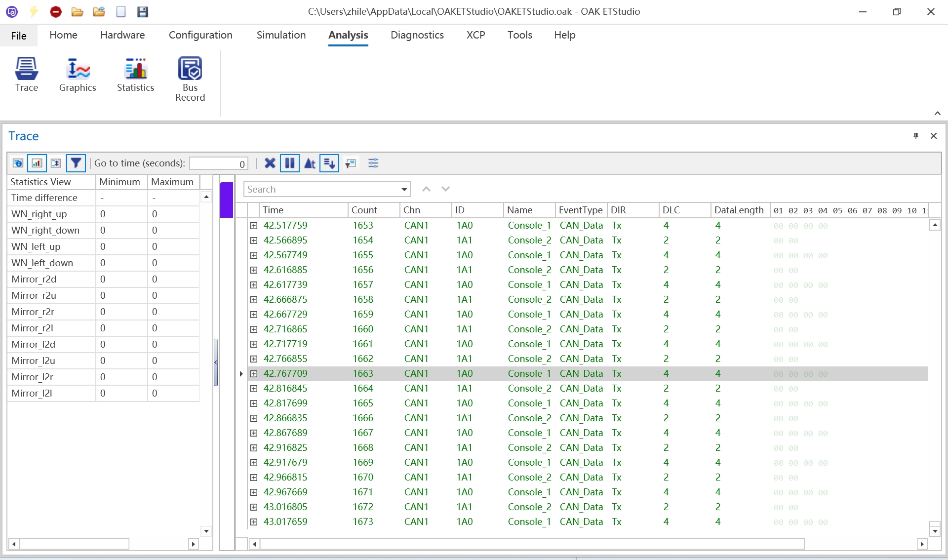
Task: Clear trace with the X icon
Action: tap(270, 163)
